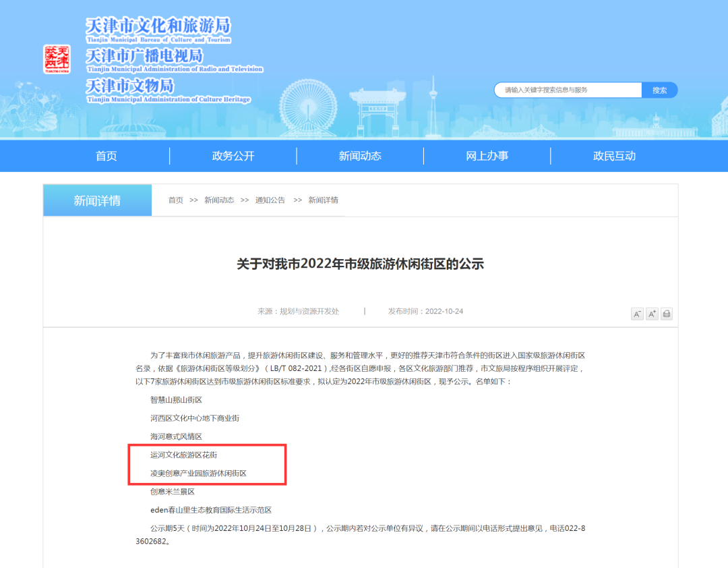Viewport: 728px width, 568px height.
Task: Open the 首页 navigation menu
Action: [x=107, y=156]
